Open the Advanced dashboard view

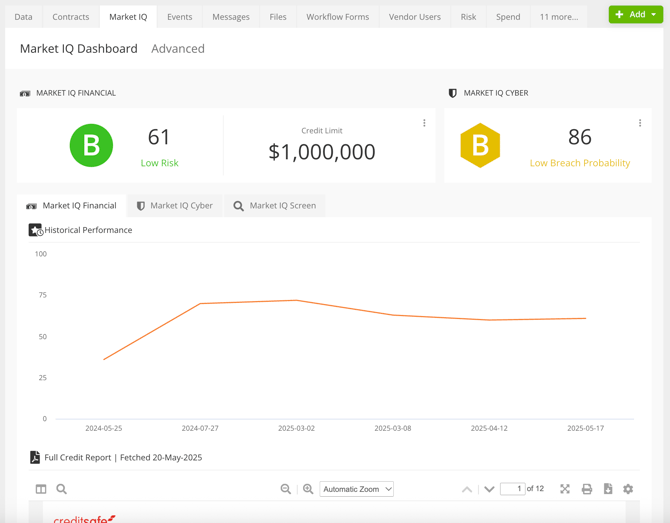[178, 49]
